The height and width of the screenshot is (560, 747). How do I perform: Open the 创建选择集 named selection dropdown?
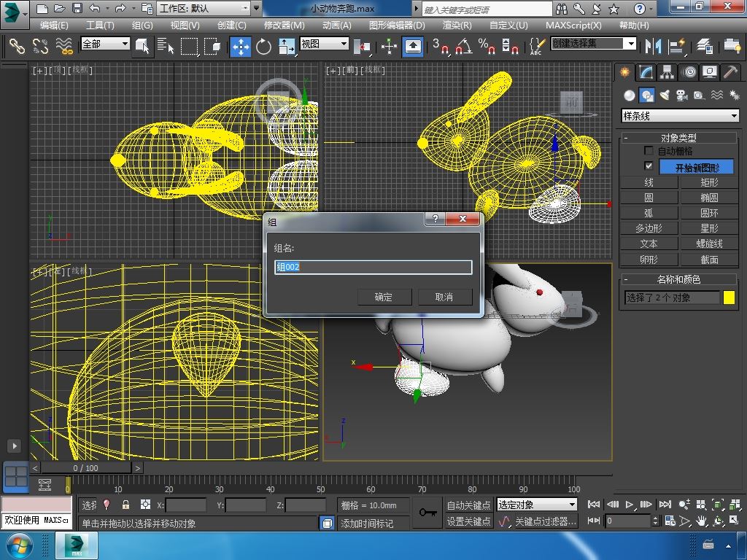pos(594,43)
